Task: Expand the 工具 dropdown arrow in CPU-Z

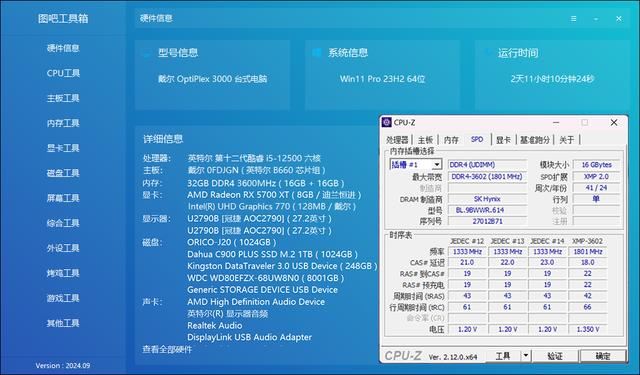Action: point(526,356)
